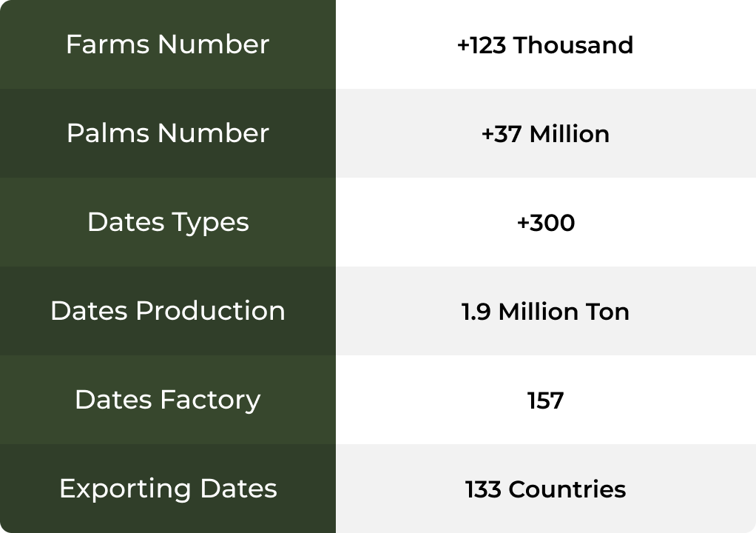Click the Exporting Dates label cell

(x=168, y=489)
